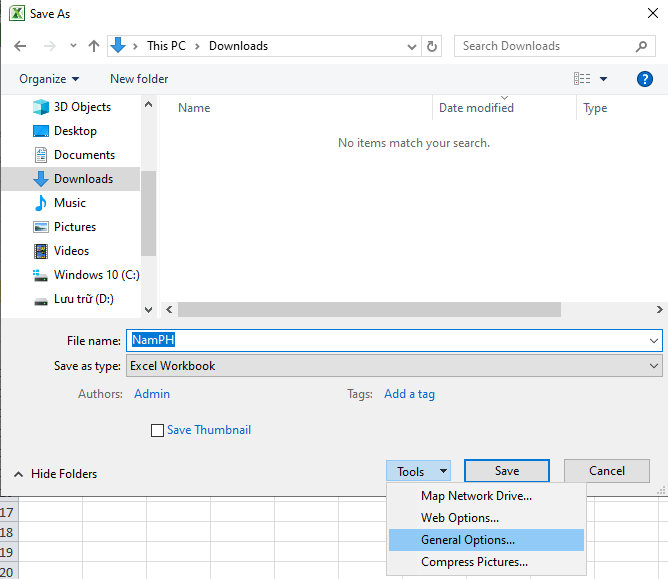This screenshot has height=579, width=668.
Task: Choose Compress Pictures... from Tools menu
Action: pos(486,562)
